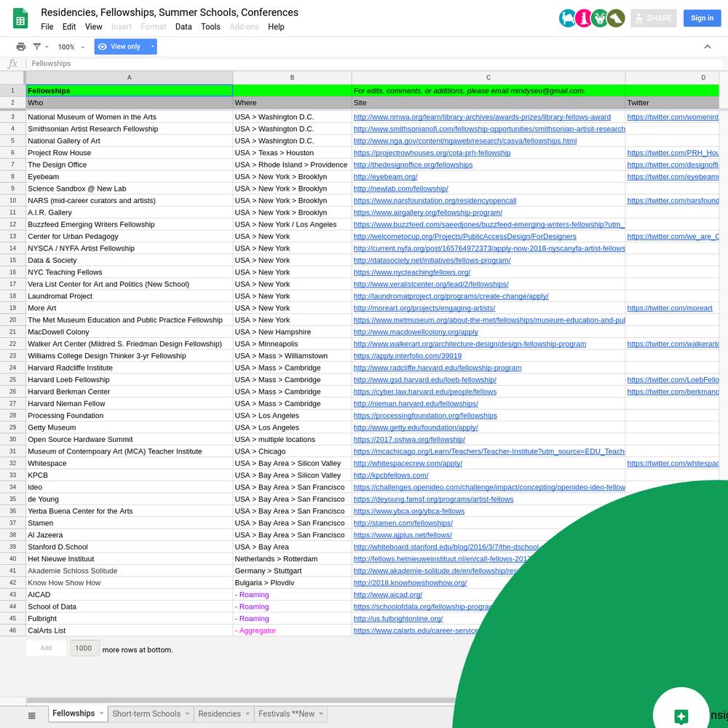Click the Sign in button
Viewport: 728px width, 728px height.
click(702, 18)
